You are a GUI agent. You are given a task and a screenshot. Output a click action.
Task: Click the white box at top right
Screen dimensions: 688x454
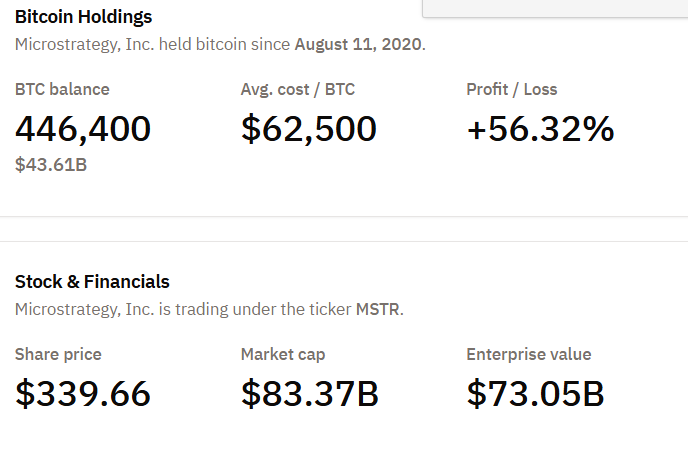[x=555, y=8]
